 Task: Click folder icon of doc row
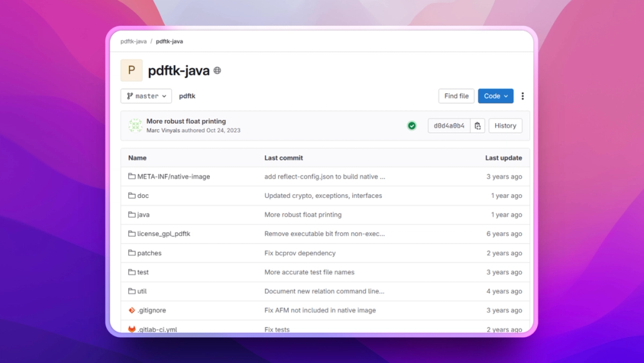click(131, 195)
